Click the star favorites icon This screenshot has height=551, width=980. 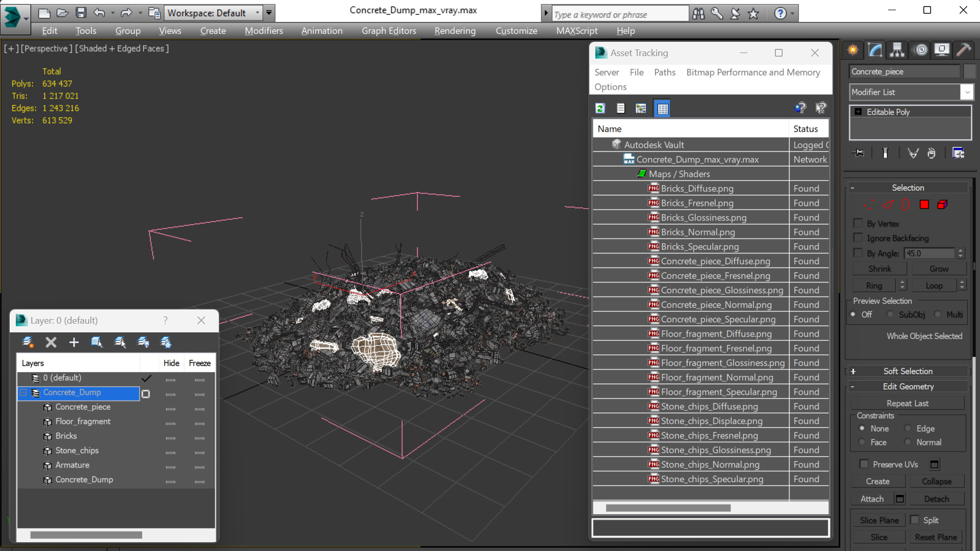tap(753, 14)
